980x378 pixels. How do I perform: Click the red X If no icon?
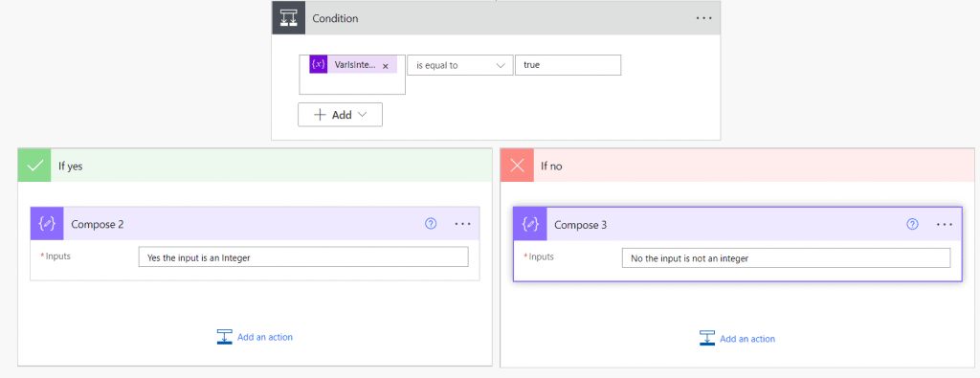click(518, 166)
